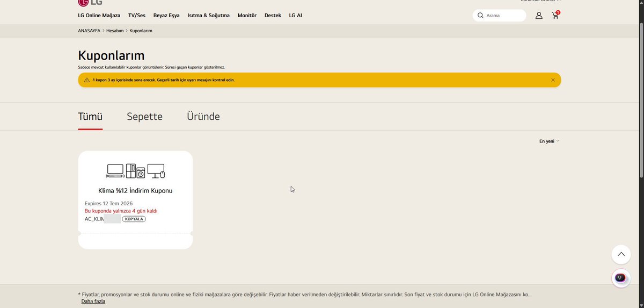Click Klima %12 İndirim Kuponu title

pyautogui.click(x=135, y=191)
